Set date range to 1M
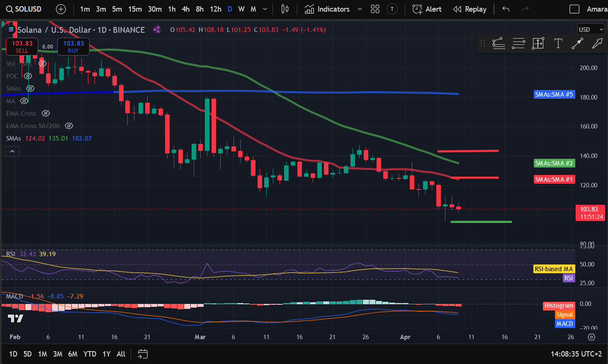608x364 pixels. pyautogui.click(x=42, y=354)
